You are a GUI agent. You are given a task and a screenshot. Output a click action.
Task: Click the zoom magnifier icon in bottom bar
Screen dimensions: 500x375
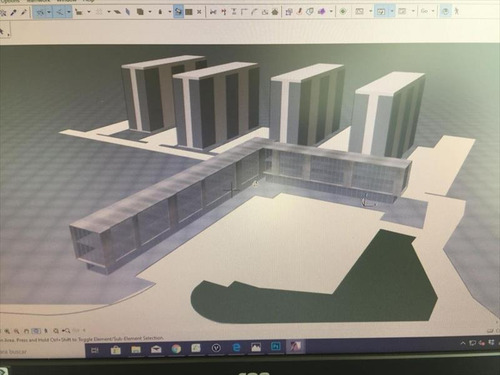[7, 331]
